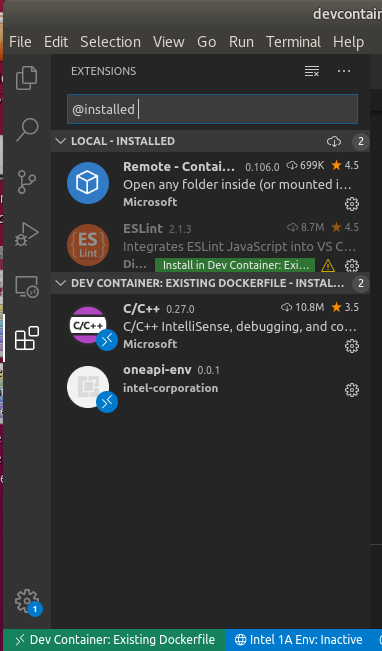Open Extensions views and more actions menu

pyautogui.click(x=344, y=71)
